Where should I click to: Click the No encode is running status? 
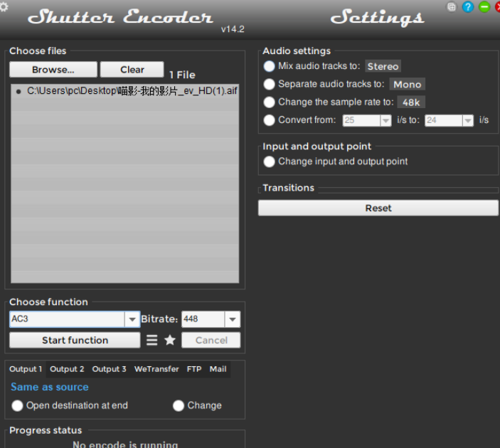[125, 444]
